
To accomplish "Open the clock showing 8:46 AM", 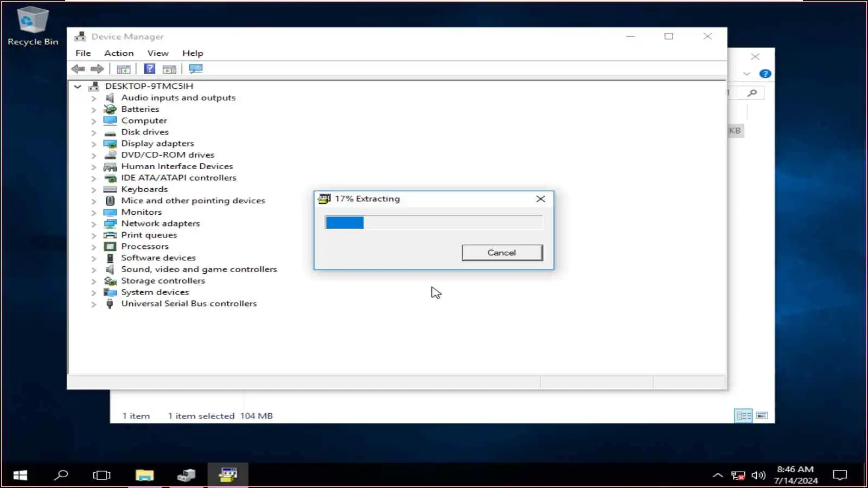I will pos(795,475).
